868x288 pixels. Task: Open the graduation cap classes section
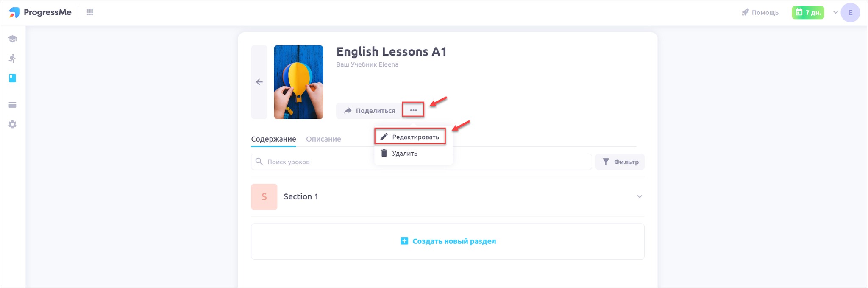[13, 39]
